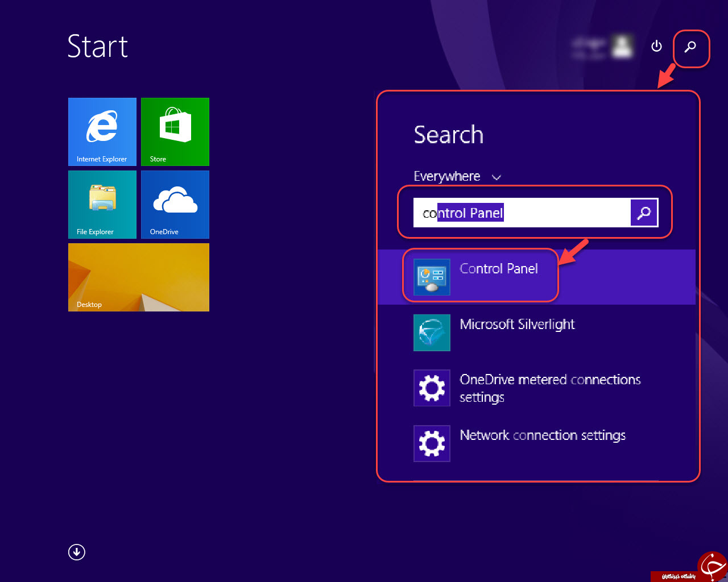
Task: Click the OneDrive metered connections gear icon
Action: click(x=432, y=388)
